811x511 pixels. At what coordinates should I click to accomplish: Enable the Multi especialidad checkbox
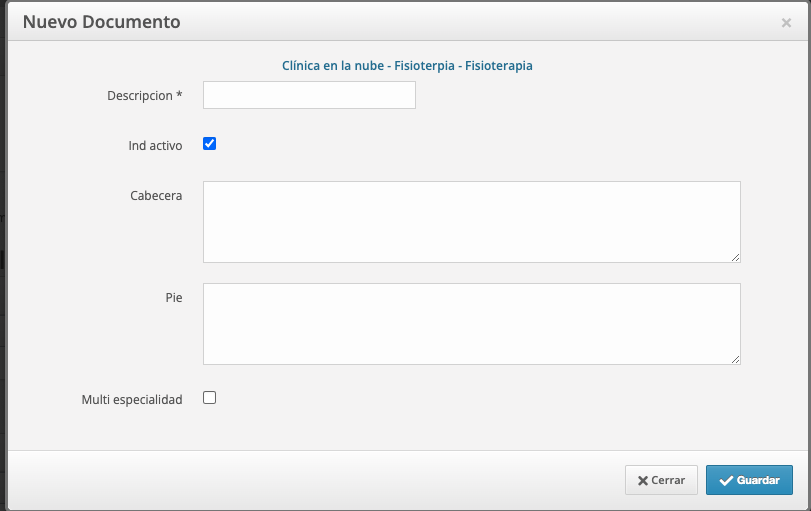pyautogui.click(x=209, y=398)
